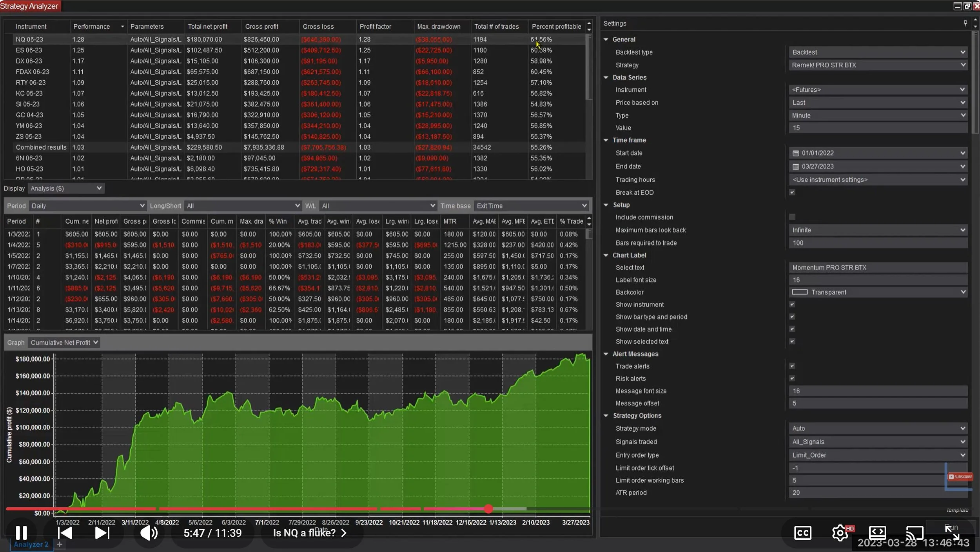This screenshot has width=980, height=552.
Task: Add a new analyzer tab
Action: (x=60, y=544)
